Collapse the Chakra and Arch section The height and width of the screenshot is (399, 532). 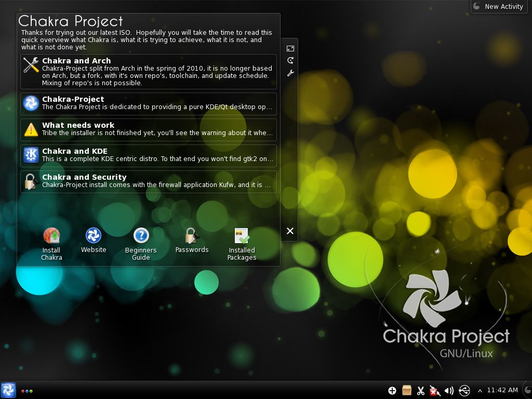click(149, 72)
